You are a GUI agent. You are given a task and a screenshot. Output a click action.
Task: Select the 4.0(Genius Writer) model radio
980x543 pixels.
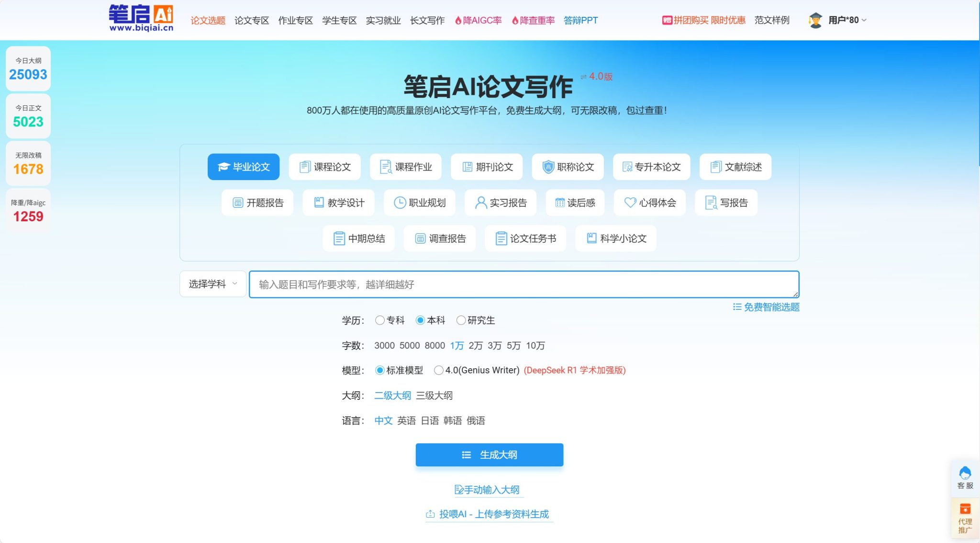click(x=439, y=370)
